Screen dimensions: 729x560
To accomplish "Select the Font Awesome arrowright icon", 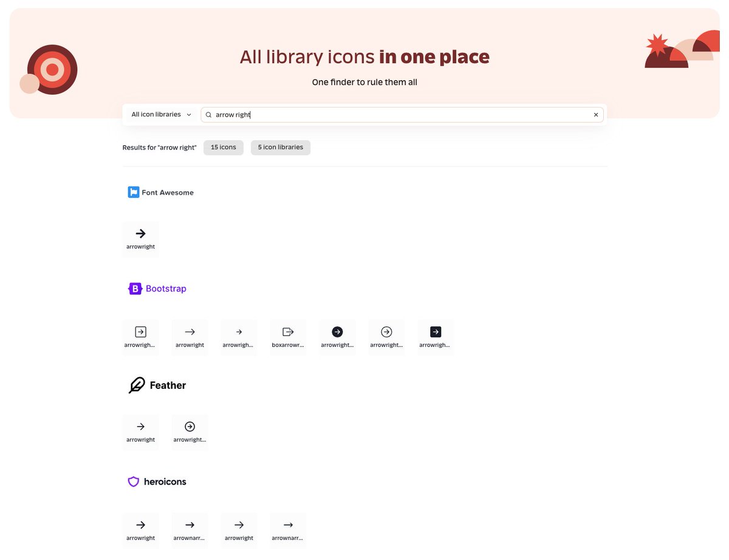I will tap(140, 239).
